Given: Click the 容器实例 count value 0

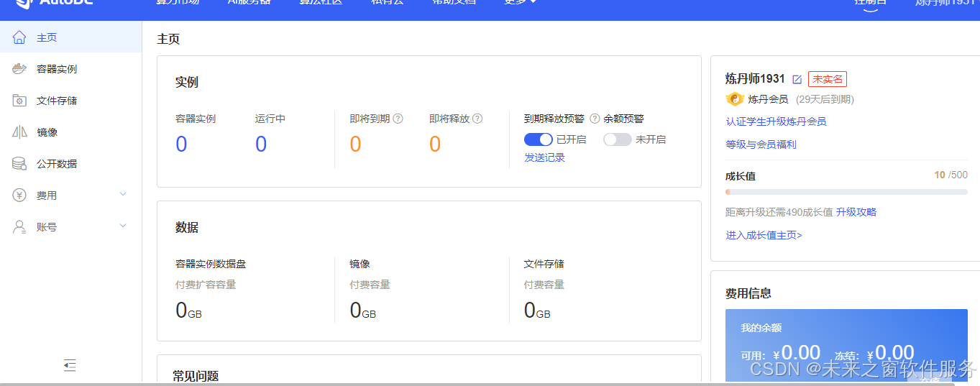Looking at the screenshot, I should point(181,144).
